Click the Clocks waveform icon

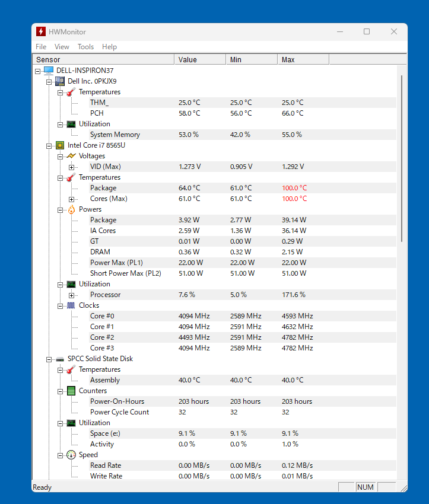[x=71, y=305]
